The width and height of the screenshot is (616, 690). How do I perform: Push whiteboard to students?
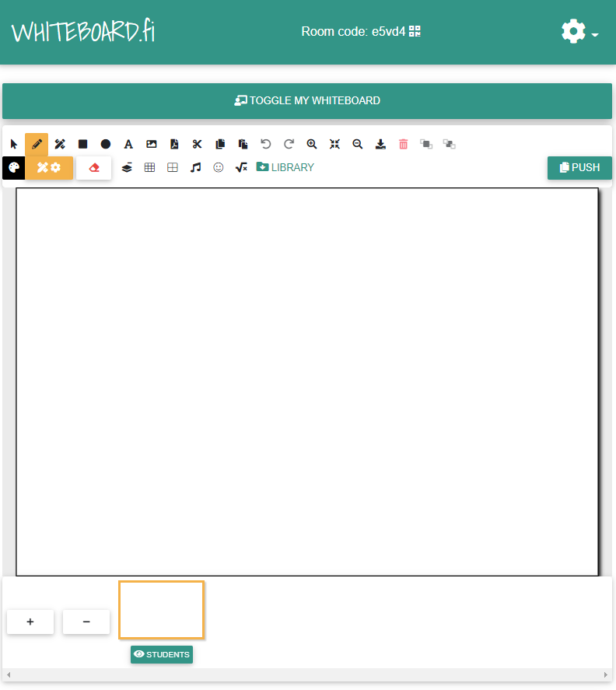click(579, 167)
